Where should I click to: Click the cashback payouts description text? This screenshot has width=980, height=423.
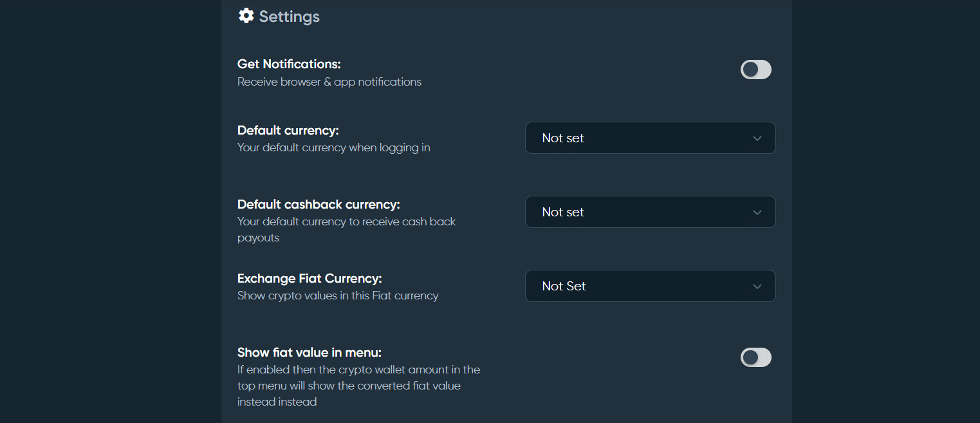pos(346,229)
